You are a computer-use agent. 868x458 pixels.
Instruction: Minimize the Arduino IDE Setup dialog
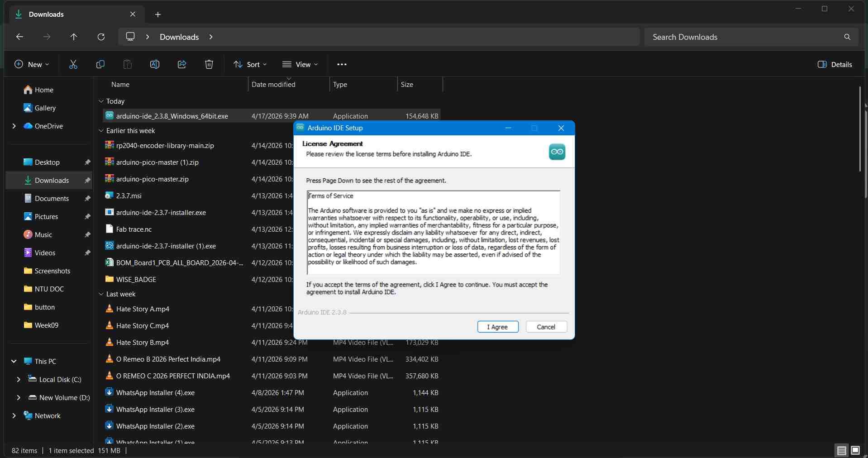(508, 128)
